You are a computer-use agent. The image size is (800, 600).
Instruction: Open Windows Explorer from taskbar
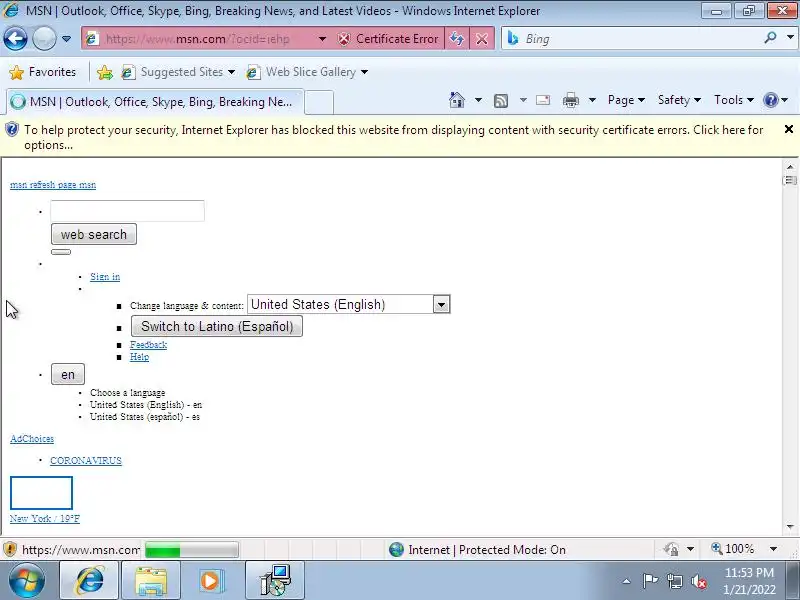pyautogui.click(x=151, y=581)
